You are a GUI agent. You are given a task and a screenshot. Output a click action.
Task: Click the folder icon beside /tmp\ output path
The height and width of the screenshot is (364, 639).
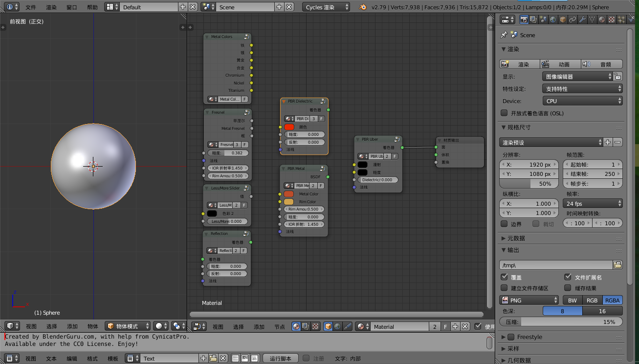pos(617,265)
